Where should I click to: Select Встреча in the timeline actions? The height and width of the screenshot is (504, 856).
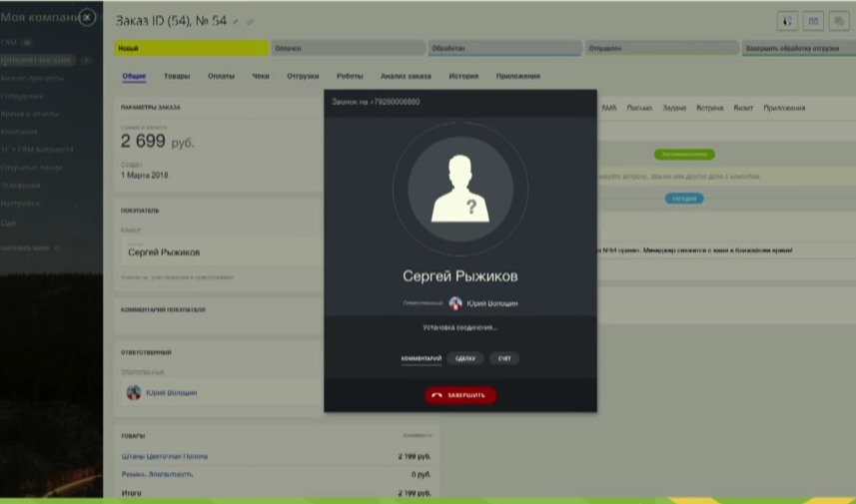coord(710,108)
